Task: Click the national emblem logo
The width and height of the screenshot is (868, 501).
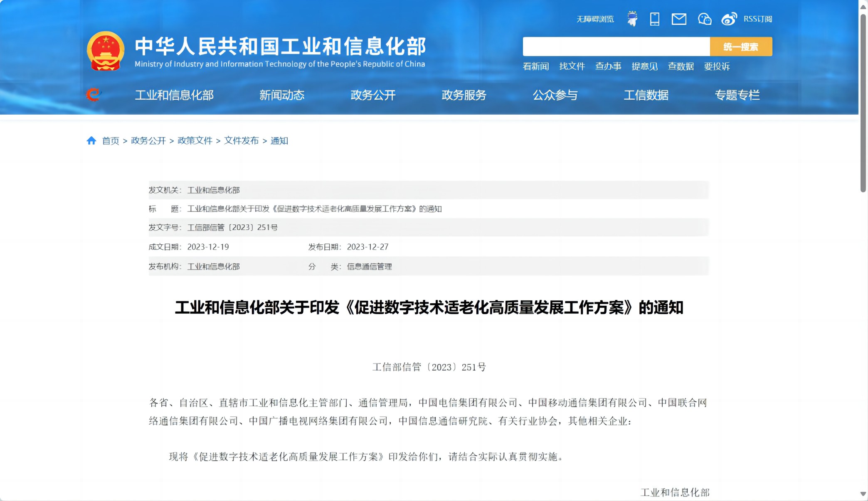Action: point(106,51)
